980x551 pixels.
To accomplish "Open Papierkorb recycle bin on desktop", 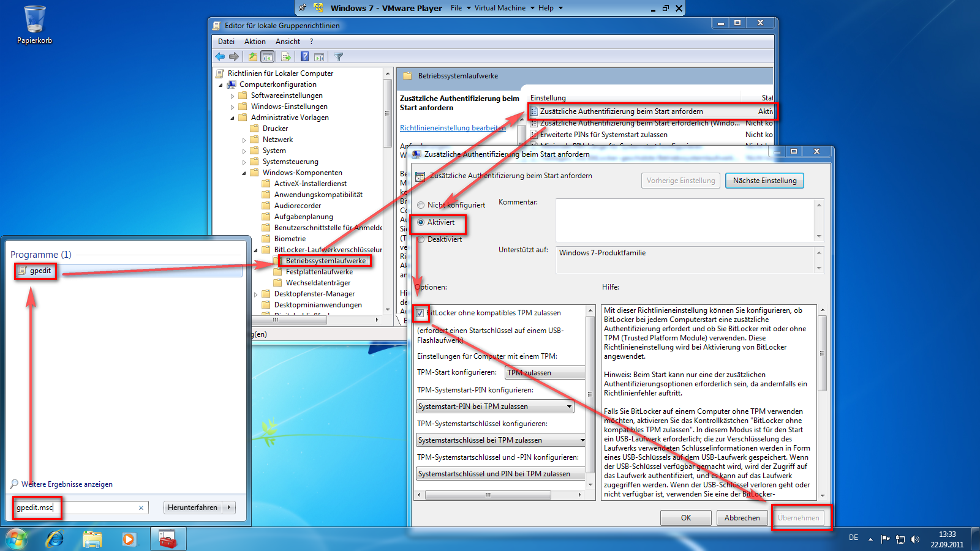I will (34, 24).
